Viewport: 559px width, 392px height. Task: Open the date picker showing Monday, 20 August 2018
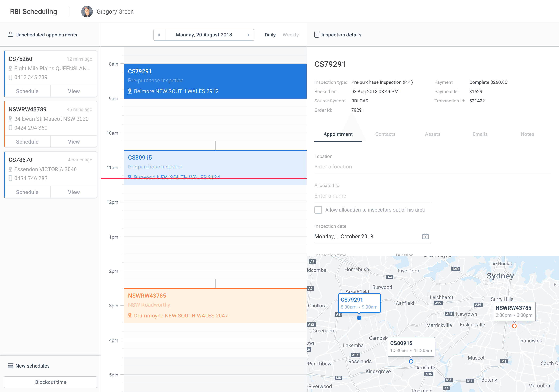[204, 35]
